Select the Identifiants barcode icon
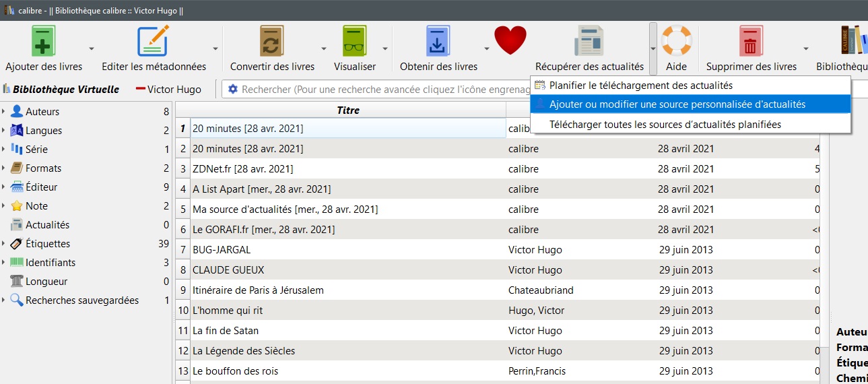This screenshot has width=868, height=384. (x=16, y=263)
